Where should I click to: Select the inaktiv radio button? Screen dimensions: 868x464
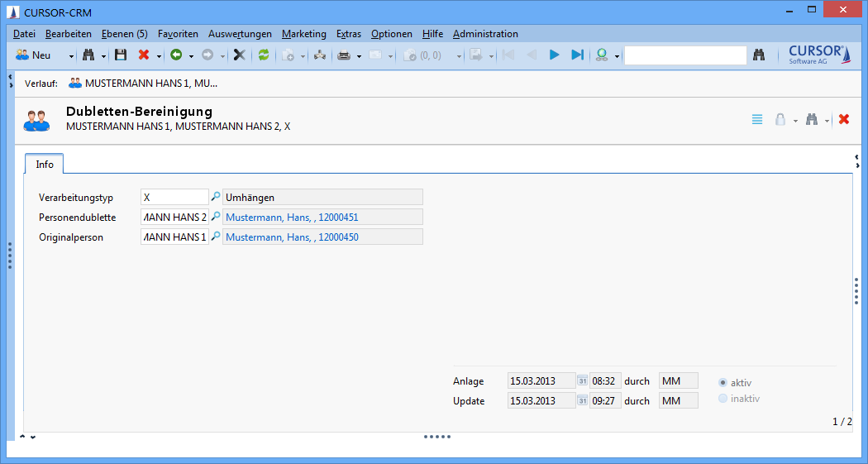[x=723, y=399]
